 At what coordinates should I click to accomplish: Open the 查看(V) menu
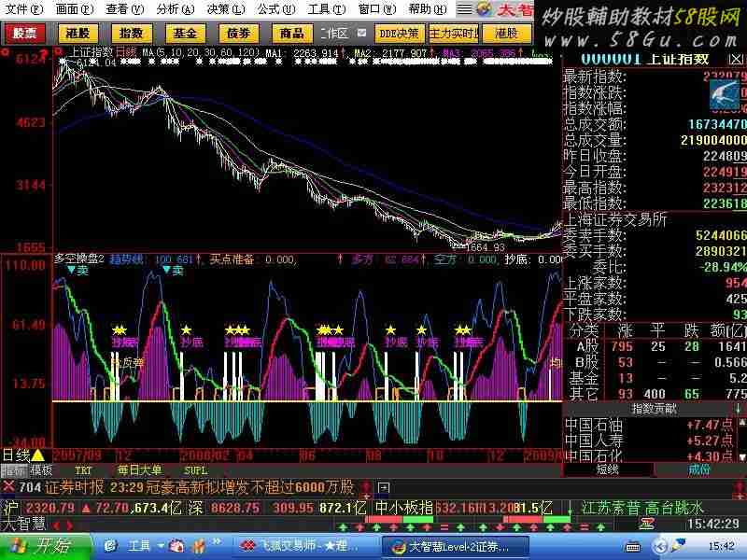click(x=124, y=9)
